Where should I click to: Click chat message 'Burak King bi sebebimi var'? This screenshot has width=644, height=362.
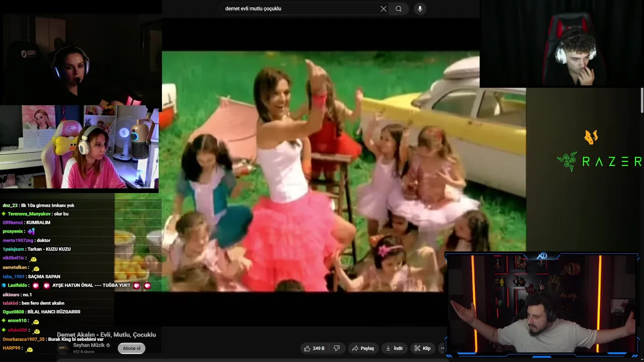pos(76,339)
